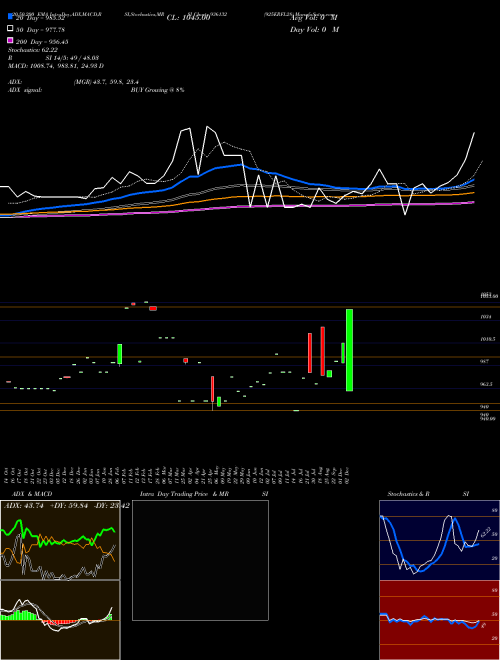Click the 'ADX signal:' label
Viewport: 500px width, 660px height.
(25, 90)
